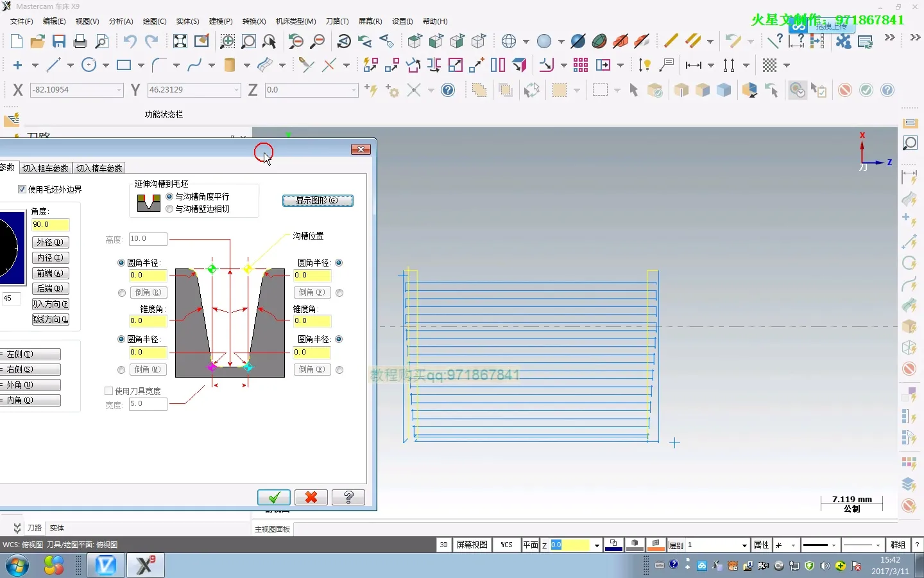The height and width of the screenshot is (578, 924).
Task: Click the Undo arrow icon
Action: pyautogui.click(x=130, y=42)
